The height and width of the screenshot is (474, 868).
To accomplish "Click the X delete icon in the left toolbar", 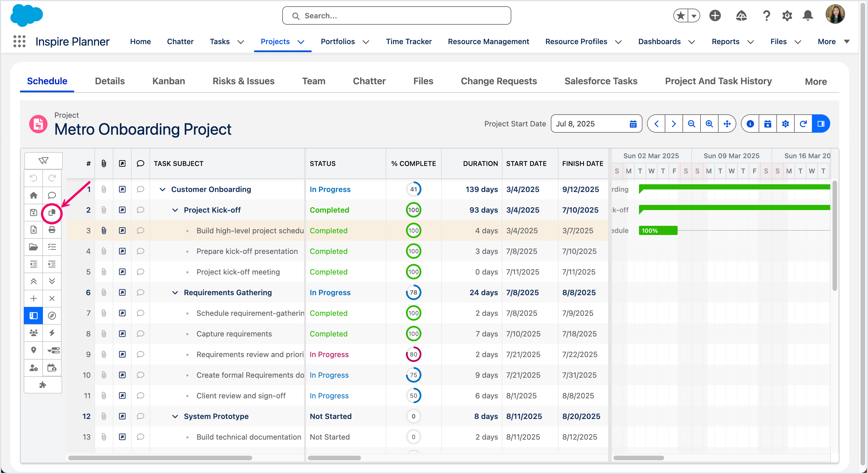I will tap(52, 298).
